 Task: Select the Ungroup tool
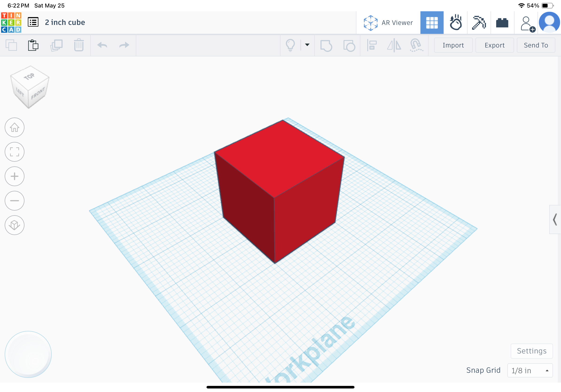349,45
